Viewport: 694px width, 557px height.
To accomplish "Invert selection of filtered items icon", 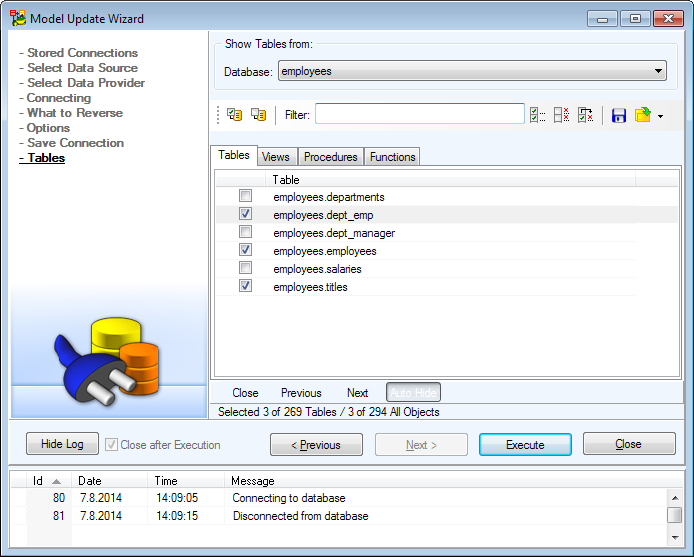I will (585, 115).
